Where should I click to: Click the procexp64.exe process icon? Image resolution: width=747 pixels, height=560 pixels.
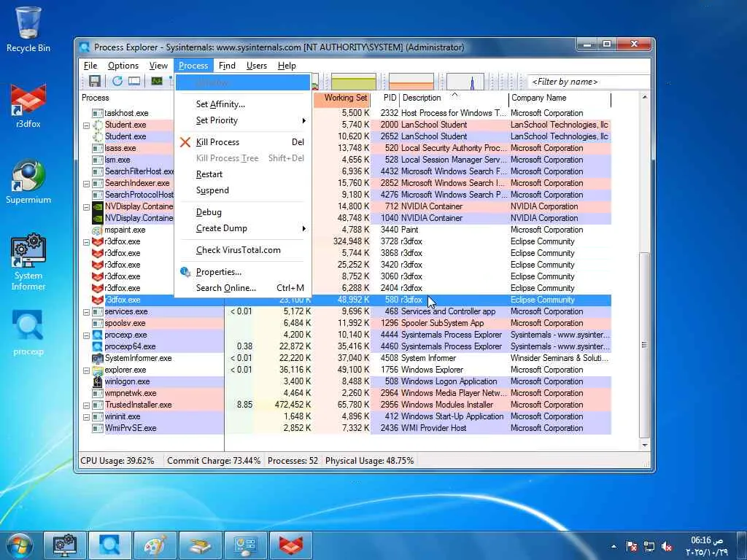tap(98, 346)
